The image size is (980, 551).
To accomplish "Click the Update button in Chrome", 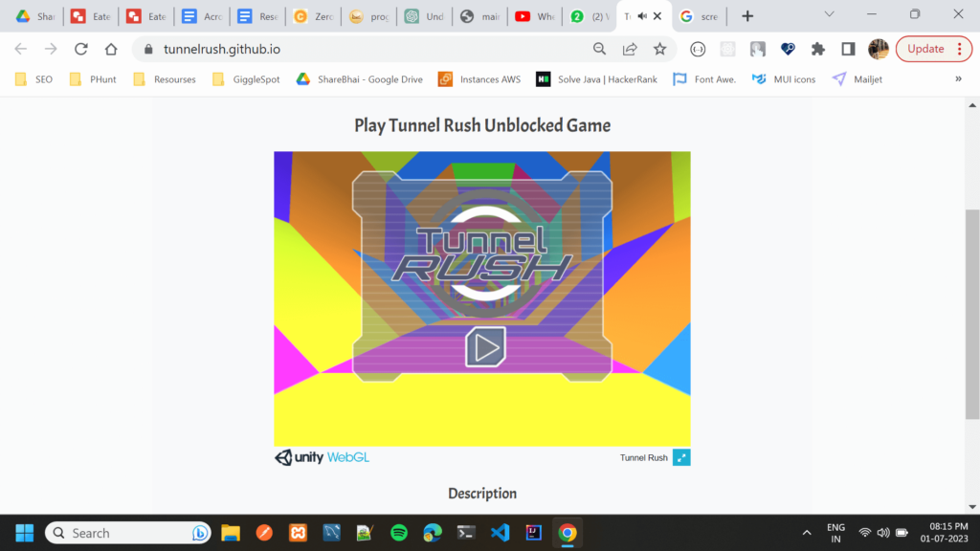I will [x=925, y=49].
